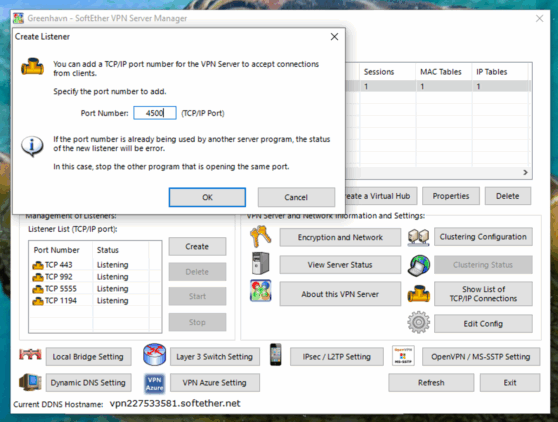Click the VPN Azure logo icon
558x422 pixels.
tap(154, 384)
